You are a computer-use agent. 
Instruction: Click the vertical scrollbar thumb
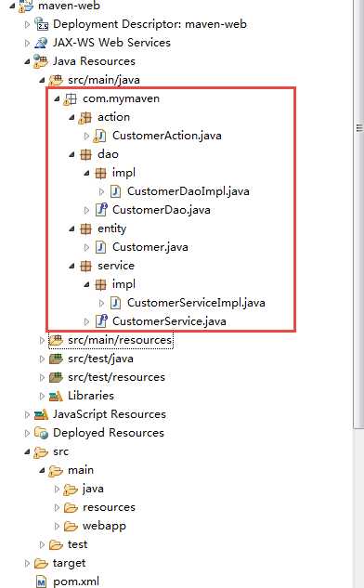click(x=358, y=214)
